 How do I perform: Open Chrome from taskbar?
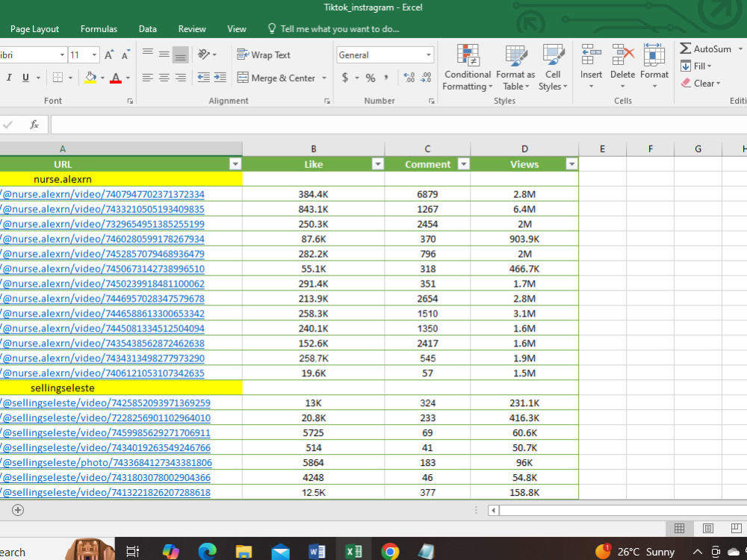point(390,552)
